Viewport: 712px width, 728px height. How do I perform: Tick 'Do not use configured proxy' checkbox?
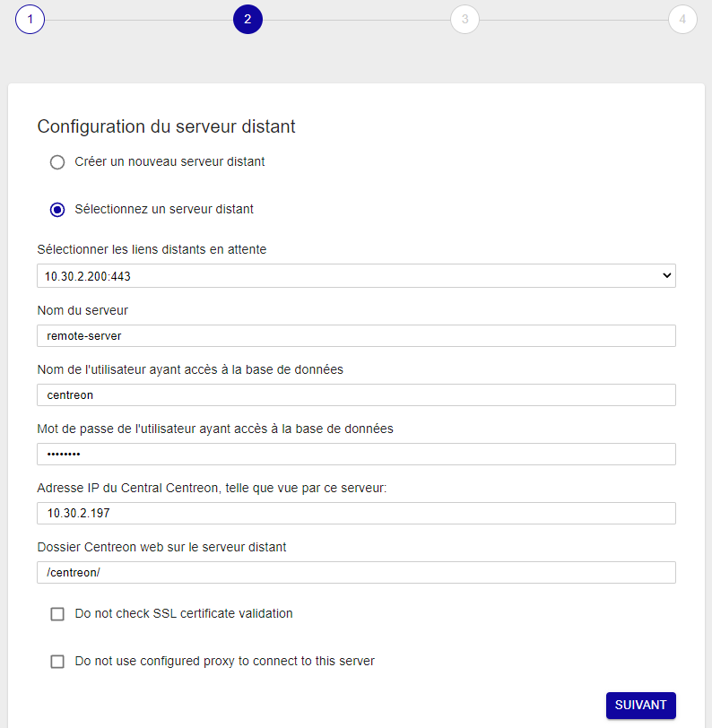(x=57, y=662)
